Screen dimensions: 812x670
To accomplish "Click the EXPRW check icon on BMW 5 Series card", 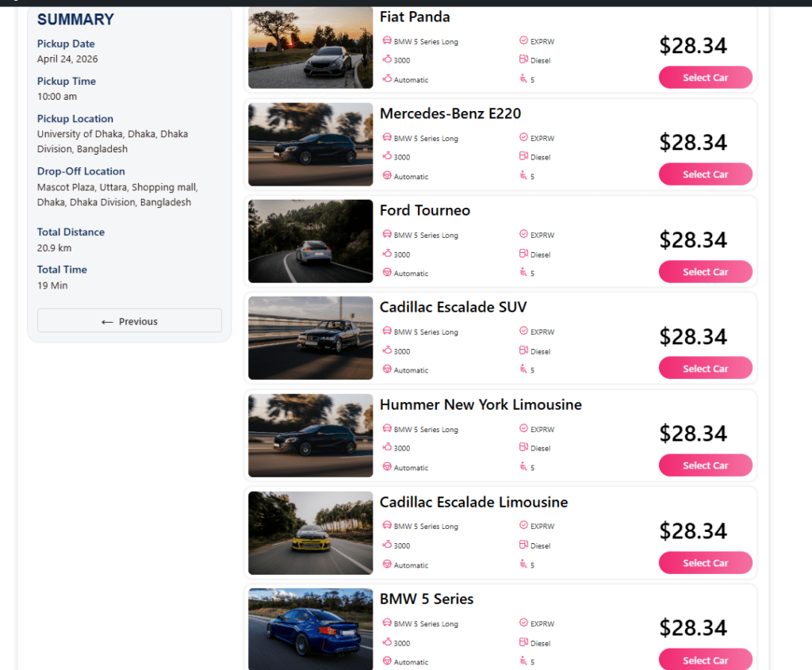I will tap(523, 622).
